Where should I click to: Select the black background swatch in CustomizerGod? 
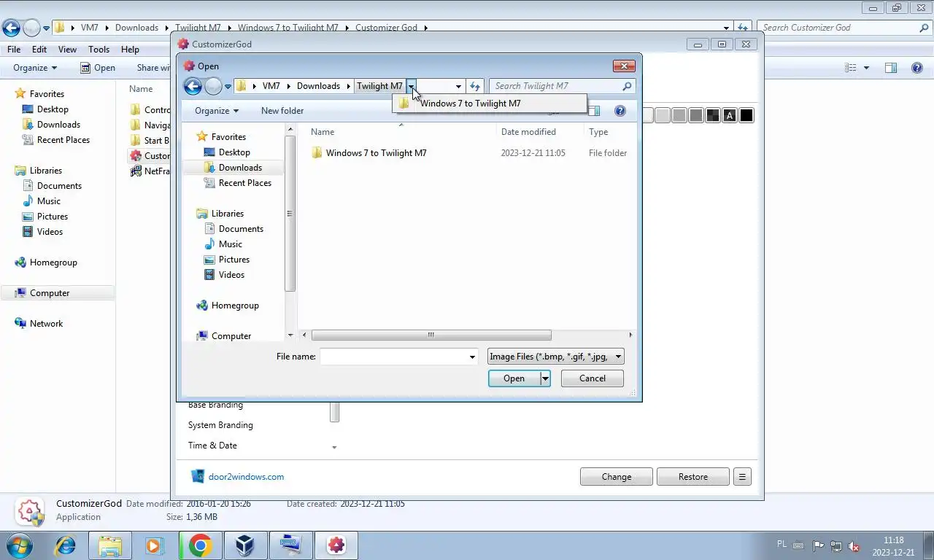coord(746,115)
